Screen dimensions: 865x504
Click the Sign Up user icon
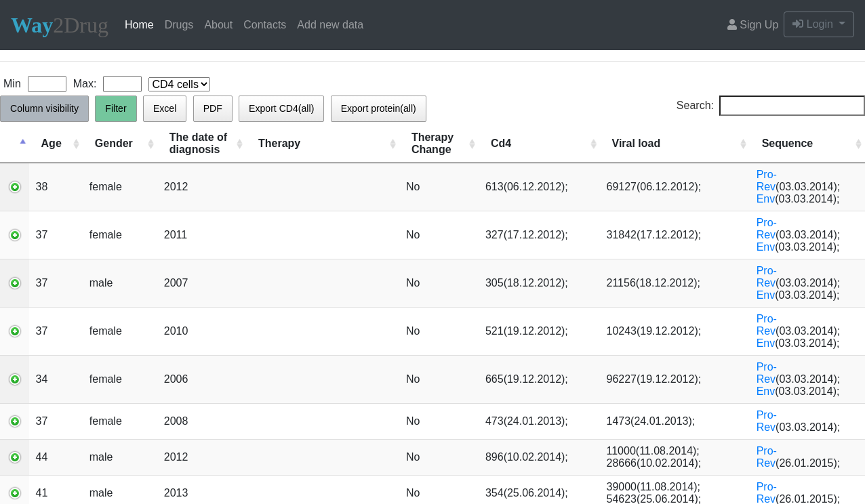(732, 24)
